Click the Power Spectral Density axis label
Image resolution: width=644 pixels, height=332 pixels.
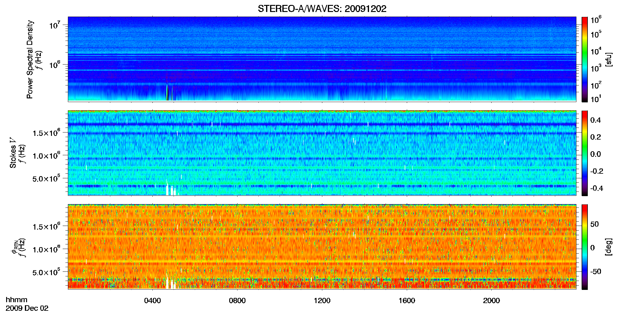[30, 59]
